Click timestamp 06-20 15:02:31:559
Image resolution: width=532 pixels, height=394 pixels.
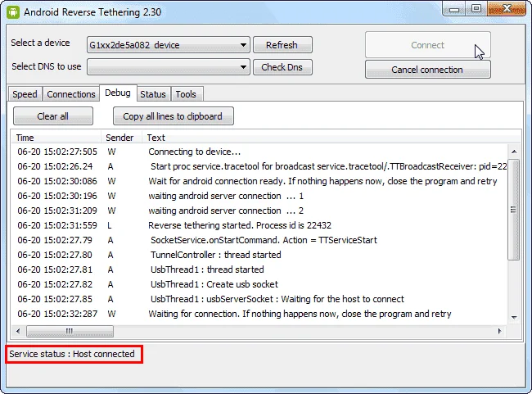[57, 225]
